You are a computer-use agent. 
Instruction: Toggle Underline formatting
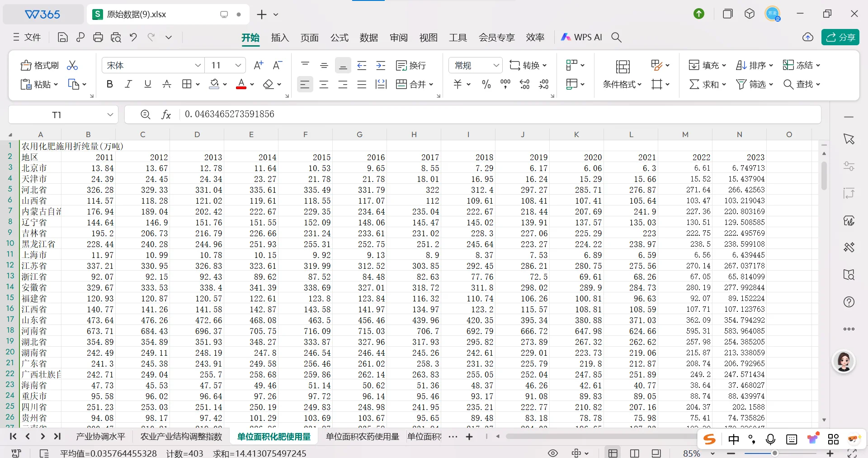[x=147, y=84]
